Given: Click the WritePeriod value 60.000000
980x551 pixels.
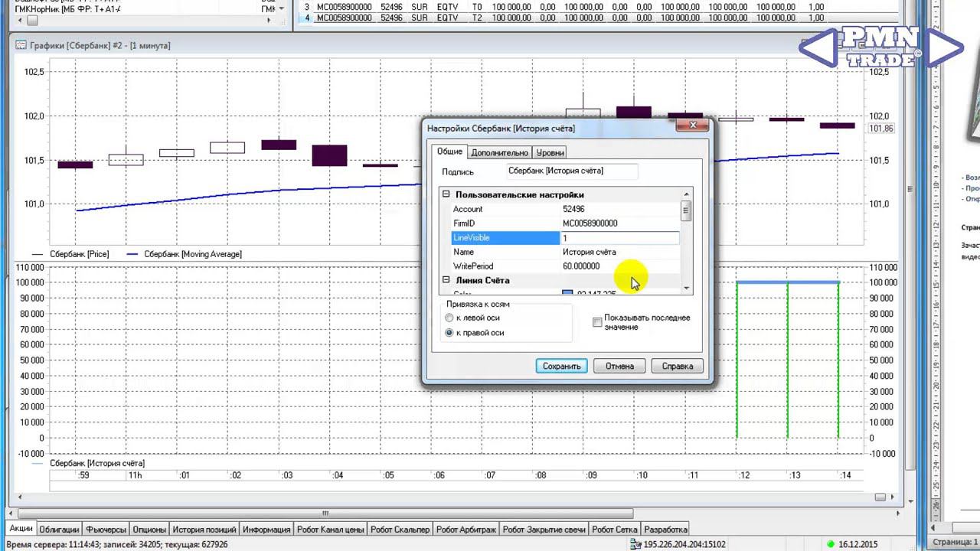Looking at the screenshot, I should (581, 266).
